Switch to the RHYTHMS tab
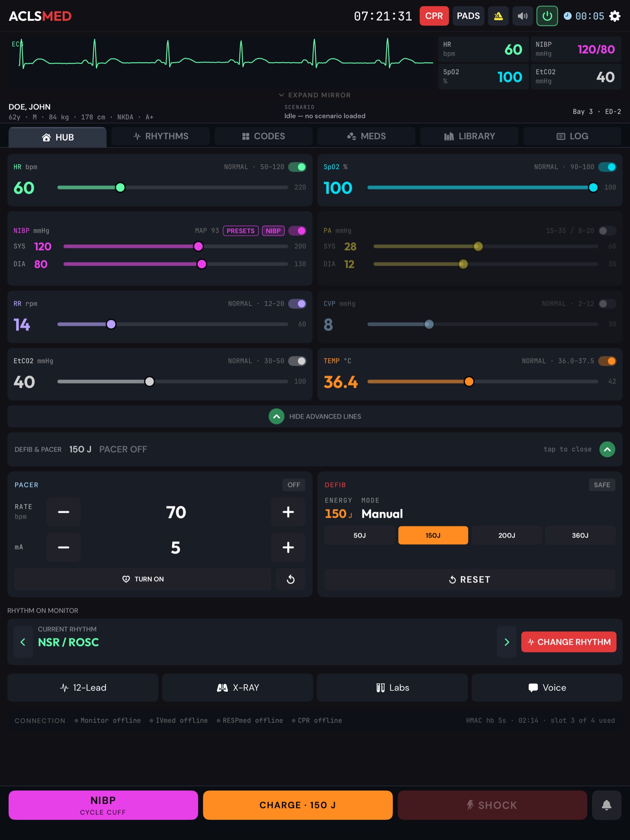Viewport: 630px width, 840px height. tap(161, 136)
